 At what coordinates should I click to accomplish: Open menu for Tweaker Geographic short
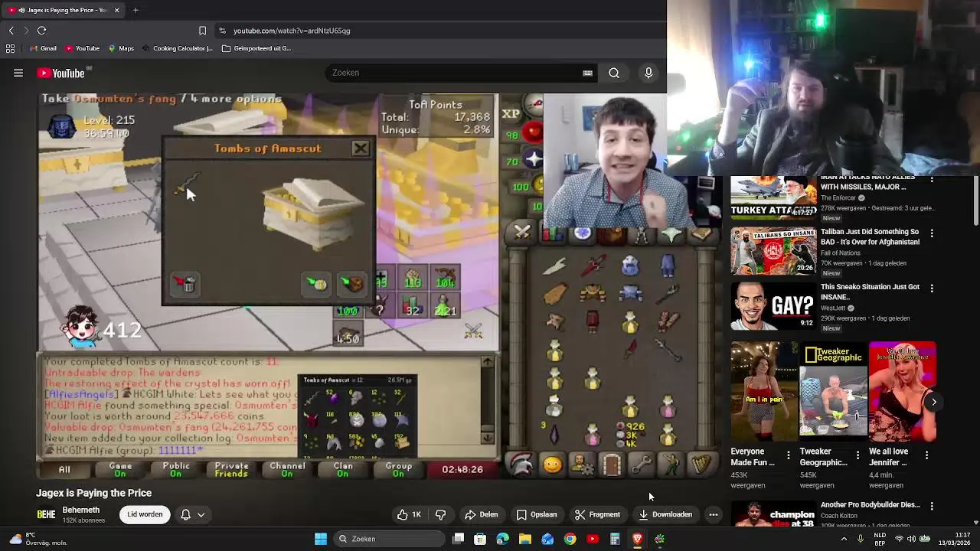[x=857, y=455]
